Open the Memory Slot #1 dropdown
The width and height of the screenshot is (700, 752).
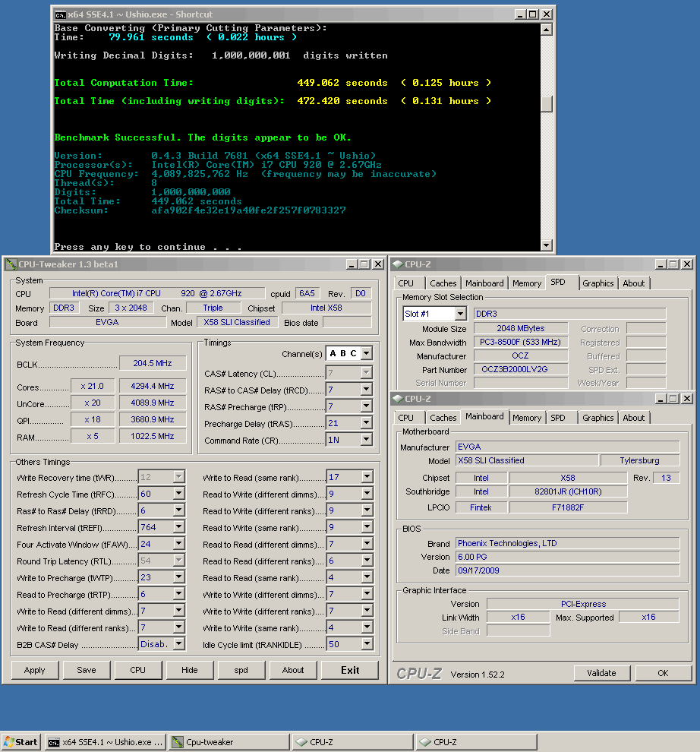coord(460,314)
